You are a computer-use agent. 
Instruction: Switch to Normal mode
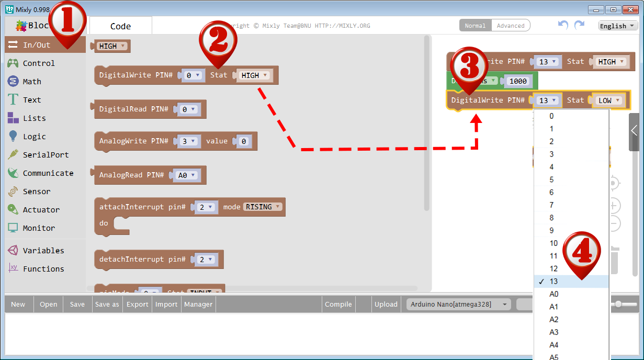(475, 26)
